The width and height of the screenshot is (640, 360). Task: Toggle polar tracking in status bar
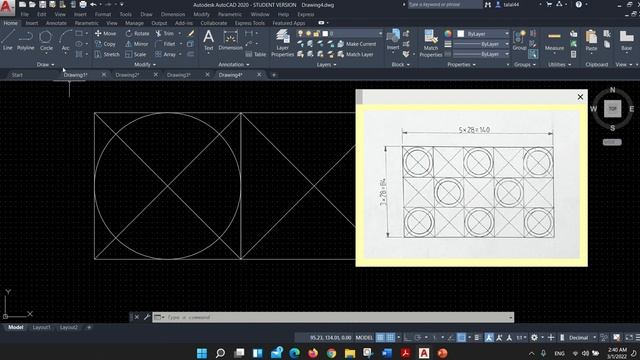pos(418,338)
